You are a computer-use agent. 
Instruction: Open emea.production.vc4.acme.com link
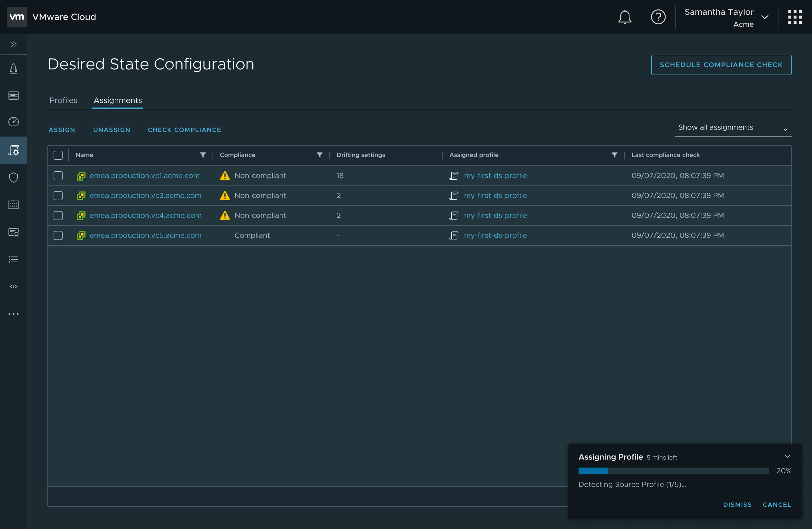pyautogui.click(x=145, y=216)
